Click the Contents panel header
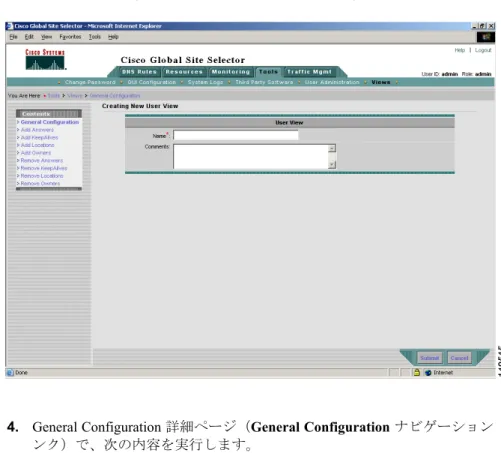Image resolution: width=501 pixels, height=453 pixels. pos(49,114)
